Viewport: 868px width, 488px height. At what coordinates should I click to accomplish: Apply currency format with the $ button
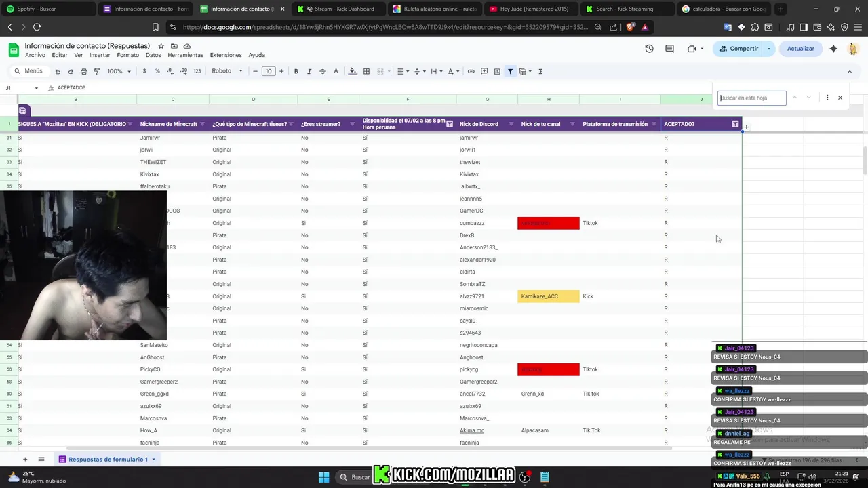(x=144, y=71)
